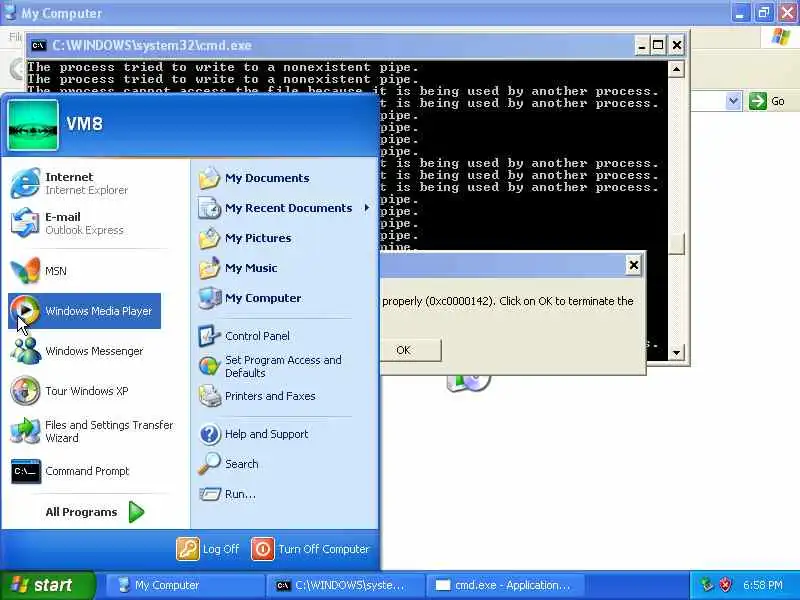This screenshot has width=800, height=600.
Task: Open Set Program Access and Defaults
Action: (284, 366)
